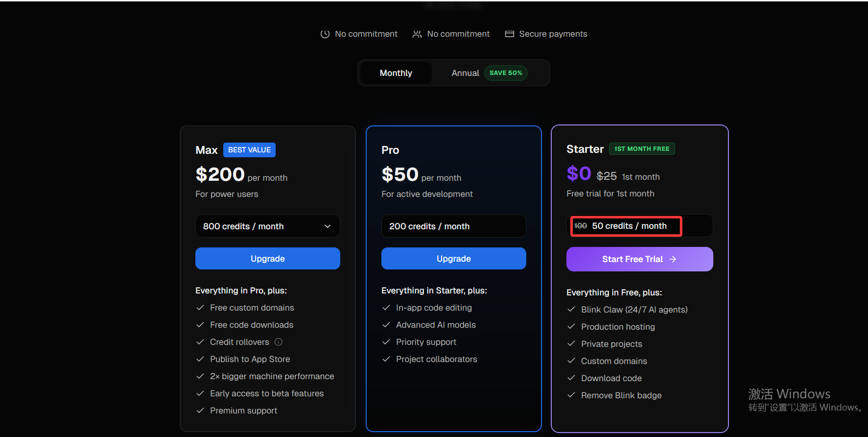Click the checkmark next to Project collaborators
The height and width of the screenshot is (437, 868).
pyautogui.click(x=386, y=359)
